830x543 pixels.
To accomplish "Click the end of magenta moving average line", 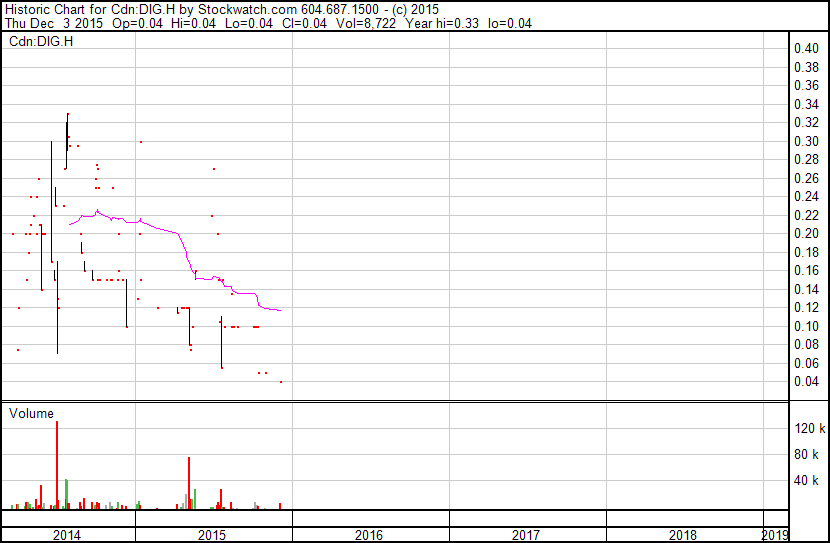I will (x=280, y=310).
